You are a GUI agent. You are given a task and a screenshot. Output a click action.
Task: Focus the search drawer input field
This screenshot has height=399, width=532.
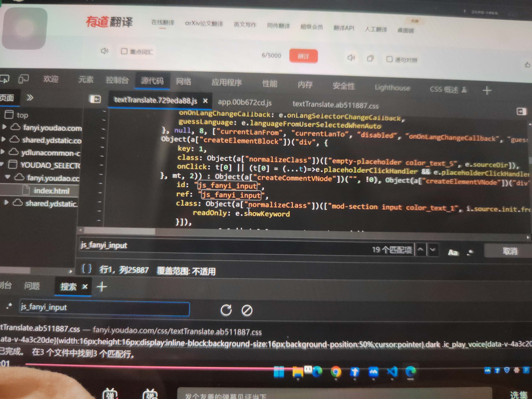pyautogui.click(x=104, y=308)
